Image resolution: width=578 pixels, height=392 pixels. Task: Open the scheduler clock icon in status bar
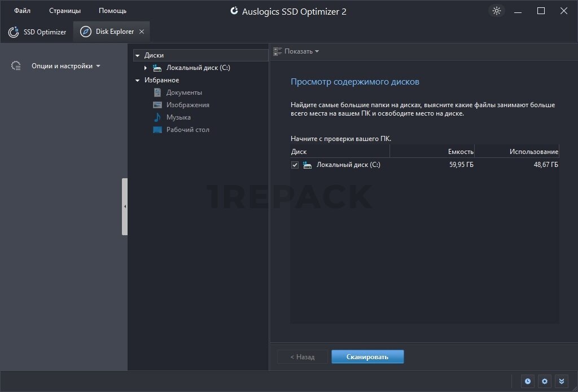[x=528, y=381]
